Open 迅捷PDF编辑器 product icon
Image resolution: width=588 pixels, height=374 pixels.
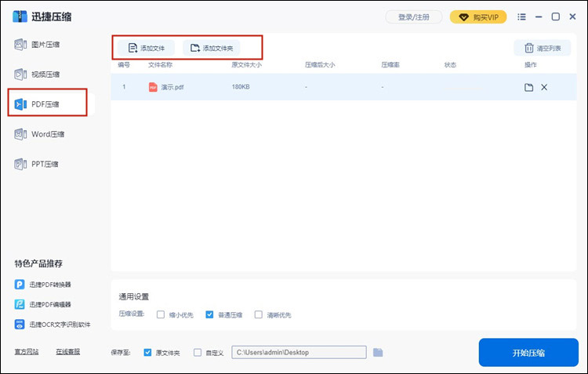coord(20,304)
